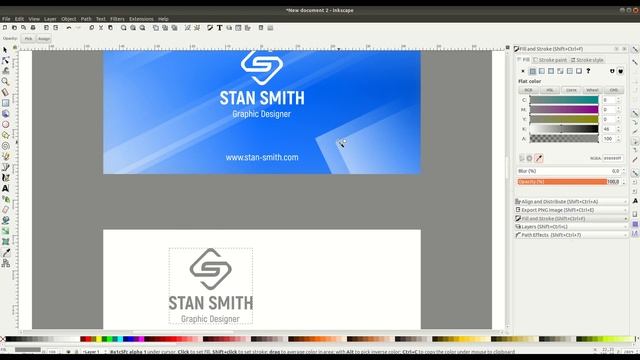Viewport: 640px width, 360px height.
Task: Increase the K value stepper
Action: (619, 127)
